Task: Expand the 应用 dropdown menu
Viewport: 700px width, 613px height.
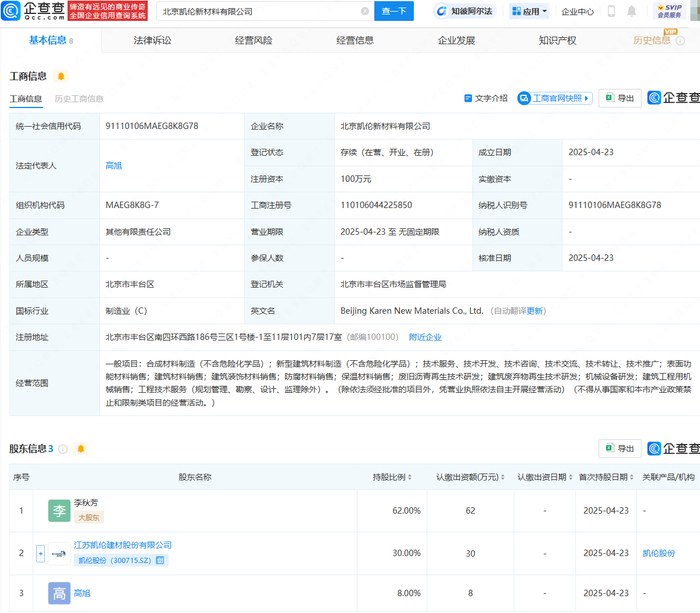Action: [x=529, y=12]
